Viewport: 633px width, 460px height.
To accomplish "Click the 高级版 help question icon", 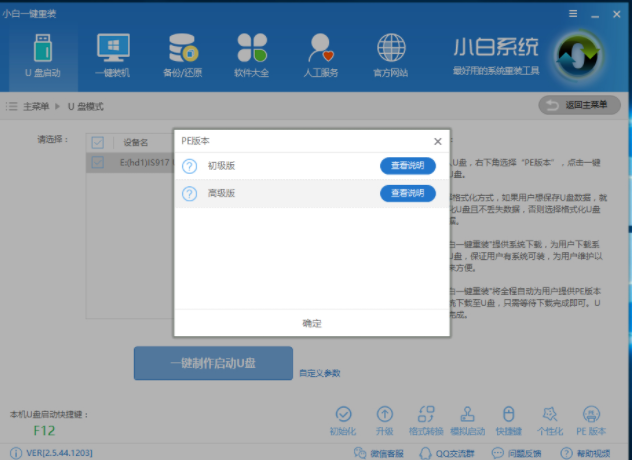I will click(190, 194).
